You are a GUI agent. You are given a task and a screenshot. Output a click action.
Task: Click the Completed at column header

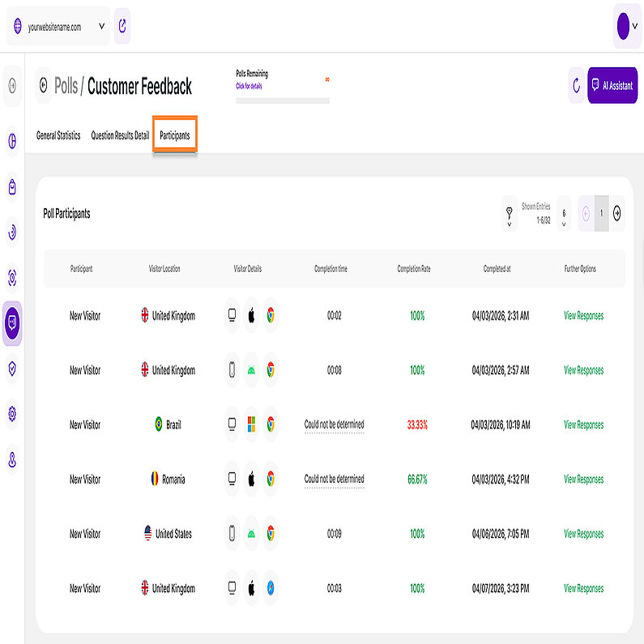point(497,269)
